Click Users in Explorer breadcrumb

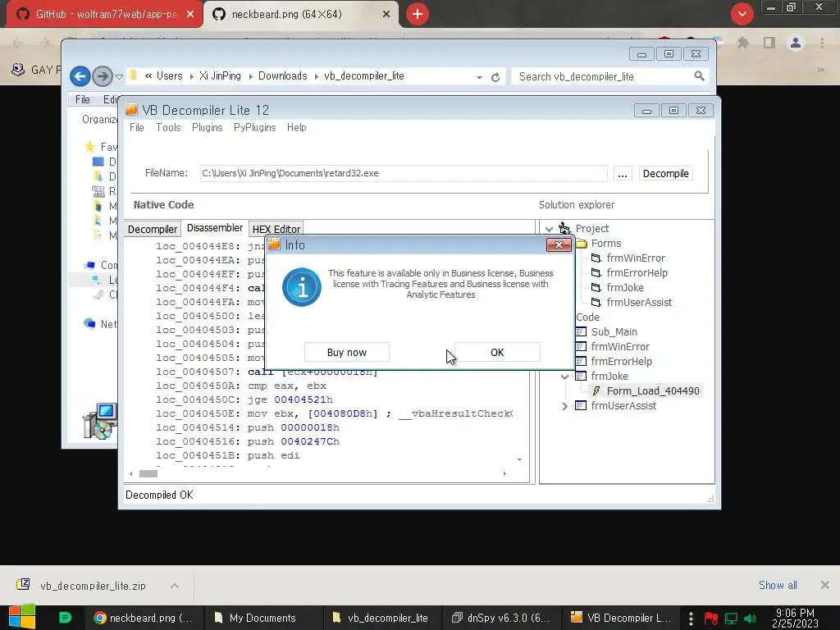tap(169, 76)
